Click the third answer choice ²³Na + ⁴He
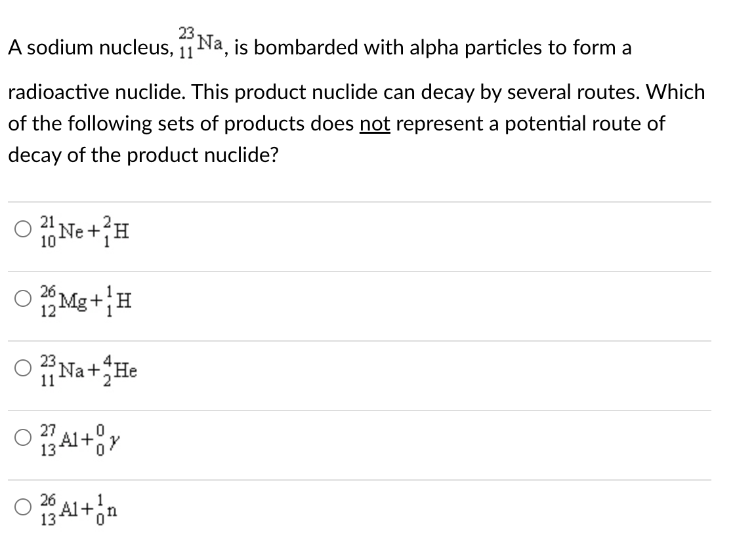 coord(89,369)
